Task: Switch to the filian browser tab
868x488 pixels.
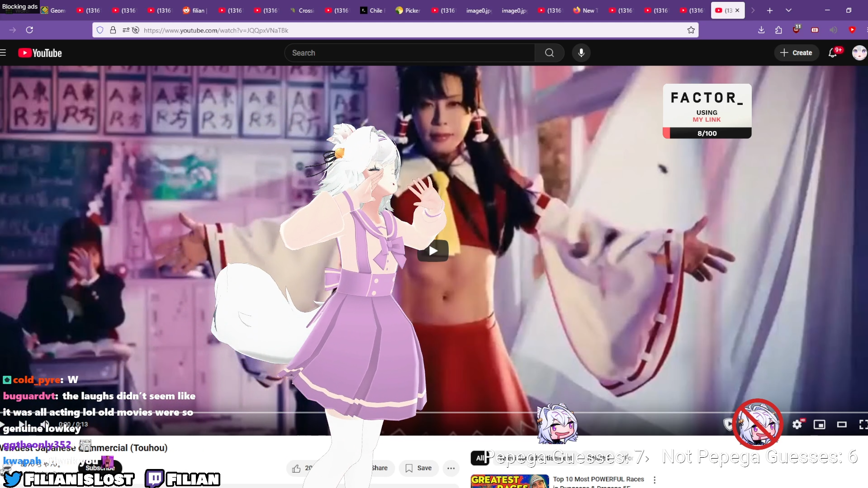Action: tap(195, 10)
